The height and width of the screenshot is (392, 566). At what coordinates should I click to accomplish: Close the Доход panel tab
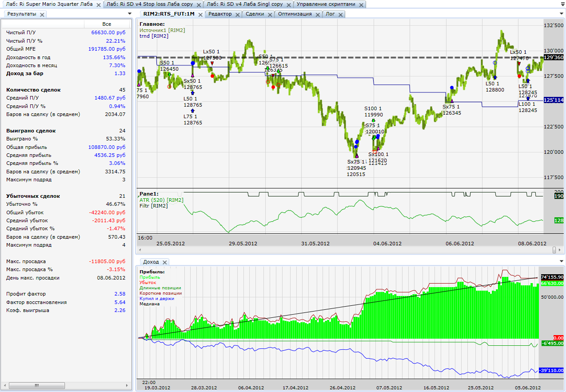(164, 262)
